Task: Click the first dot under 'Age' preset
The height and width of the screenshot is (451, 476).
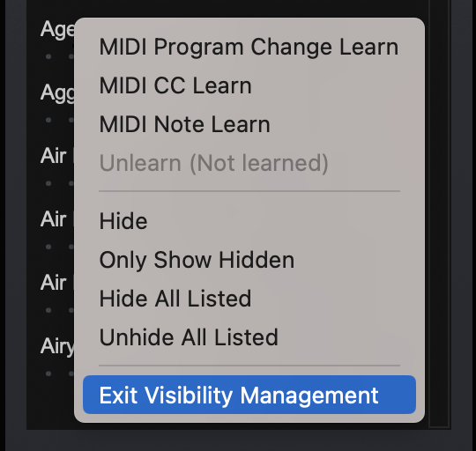Action: pyautogui.click(x=48, y=56)
